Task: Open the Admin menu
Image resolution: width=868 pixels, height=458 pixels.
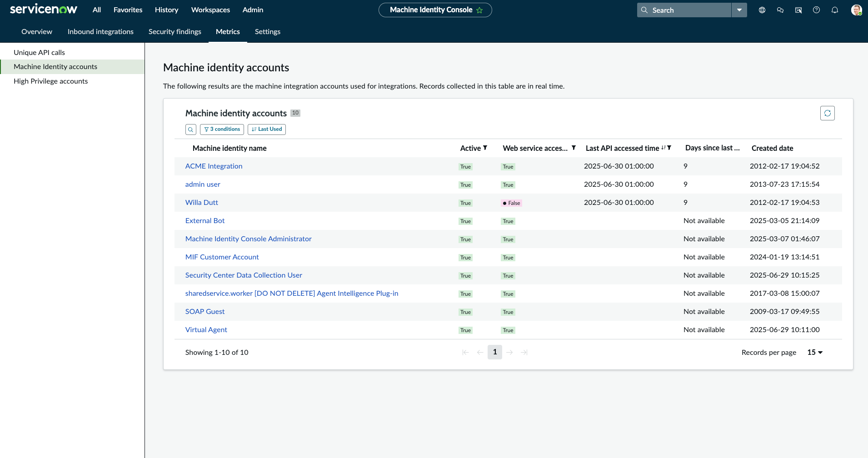Action: pos(253,10)
